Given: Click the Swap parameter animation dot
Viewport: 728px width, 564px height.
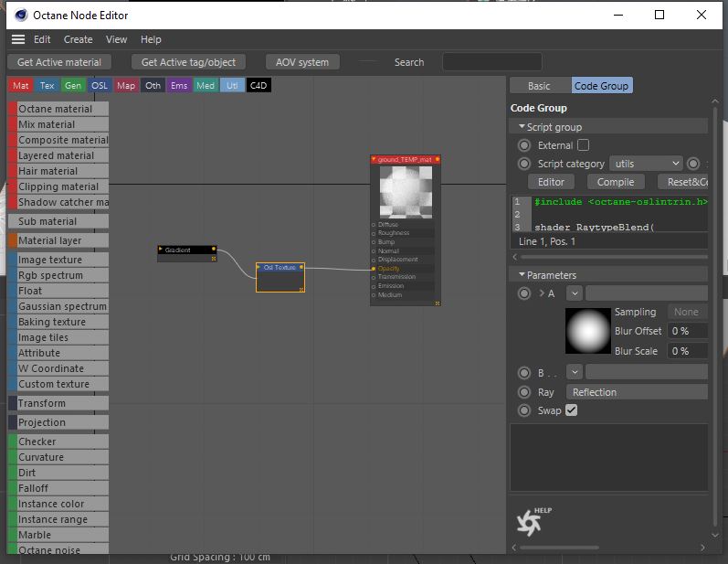Looking at the screenshot, I should point(524,410).
